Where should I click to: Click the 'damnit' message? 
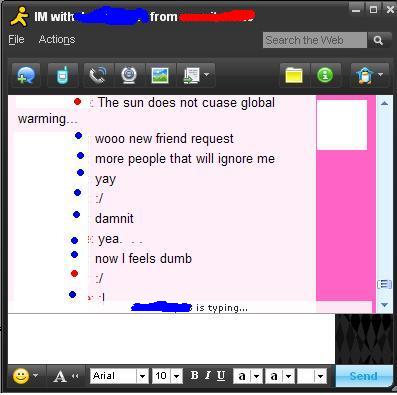pos(114,219)
